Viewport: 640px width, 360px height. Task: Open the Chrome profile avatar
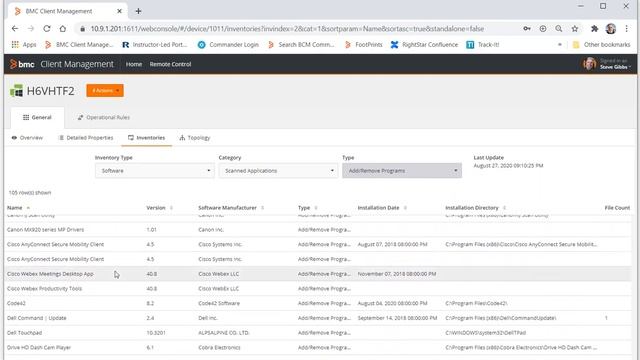click(611, 29)
